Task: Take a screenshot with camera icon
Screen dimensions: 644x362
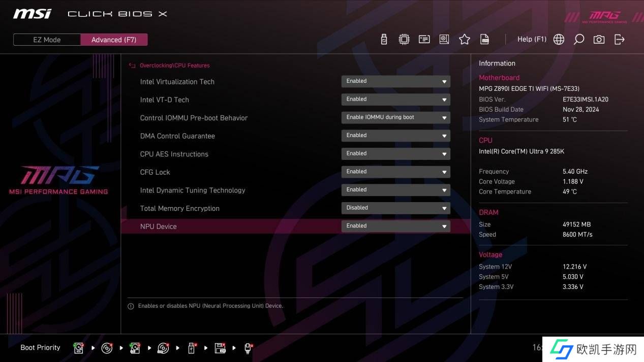Action: tap(599, 40)
